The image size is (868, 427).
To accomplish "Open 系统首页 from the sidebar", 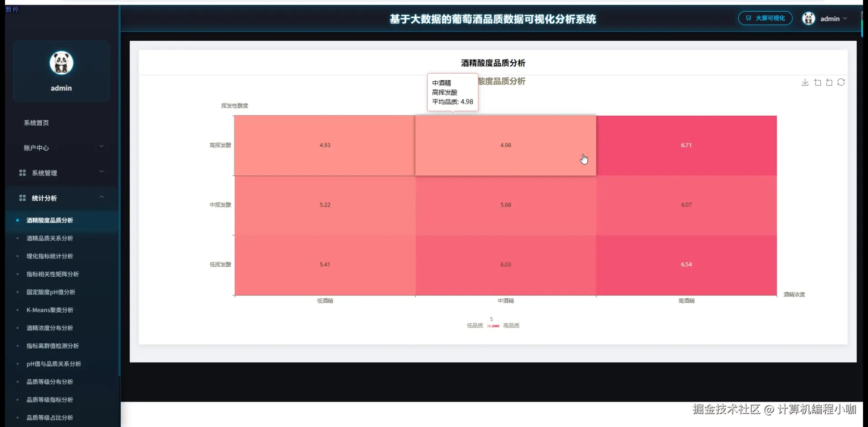I will click(36, 123).
